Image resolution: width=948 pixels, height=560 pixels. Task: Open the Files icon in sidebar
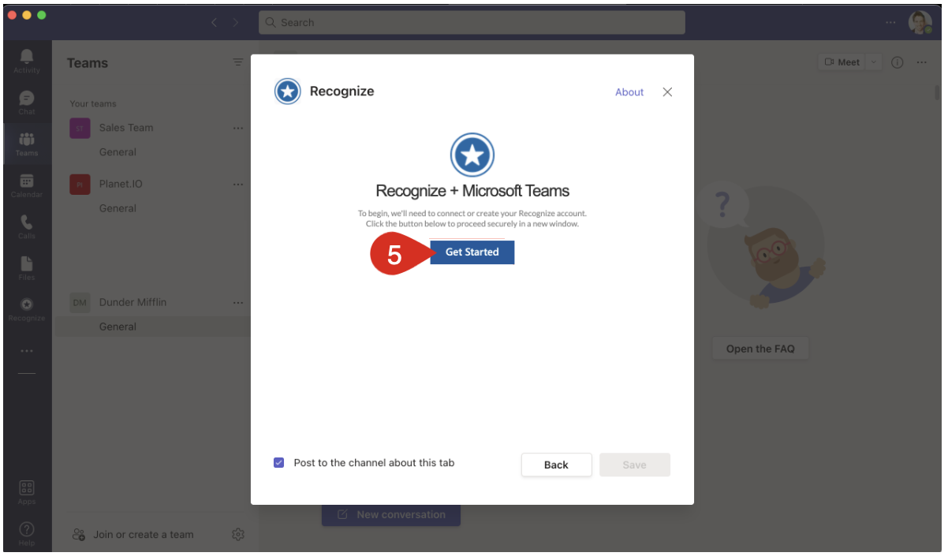coord(27,267)
